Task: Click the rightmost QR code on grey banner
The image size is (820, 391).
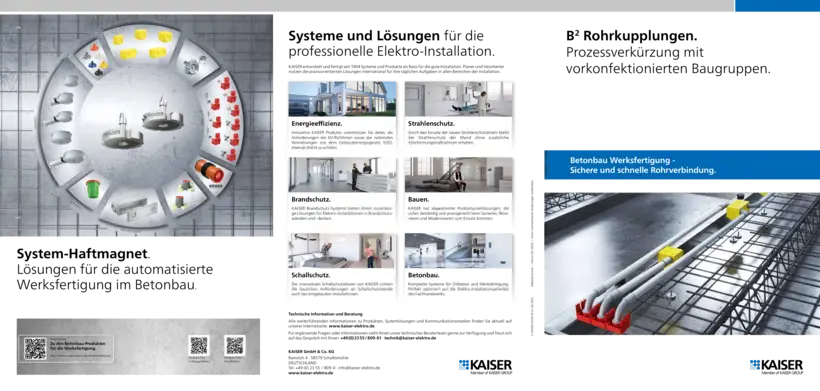Action: pyautogui.click(x=235, y=346)
